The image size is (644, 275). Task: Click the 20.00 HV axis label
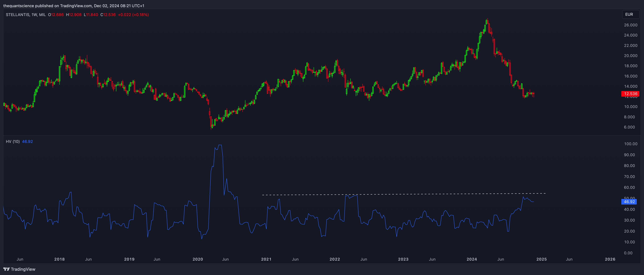[x=629, y=231]
